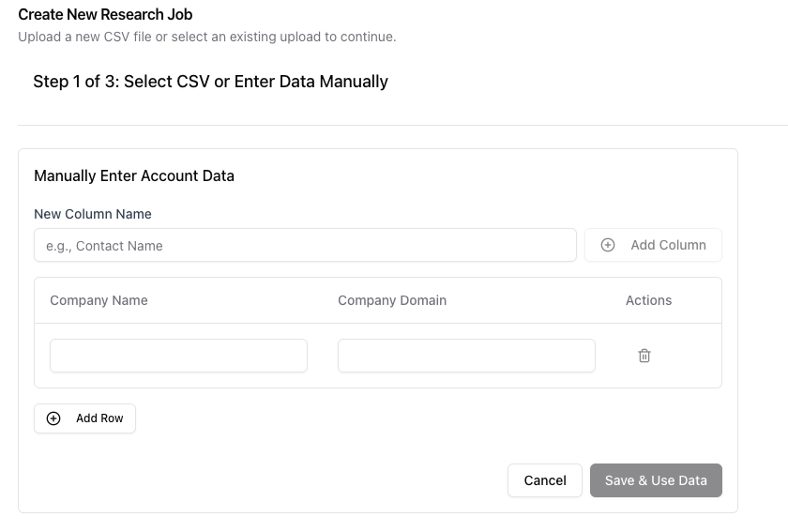Click Save & Use Data button
The image size is (788, 532).
(x=656, y=480)
